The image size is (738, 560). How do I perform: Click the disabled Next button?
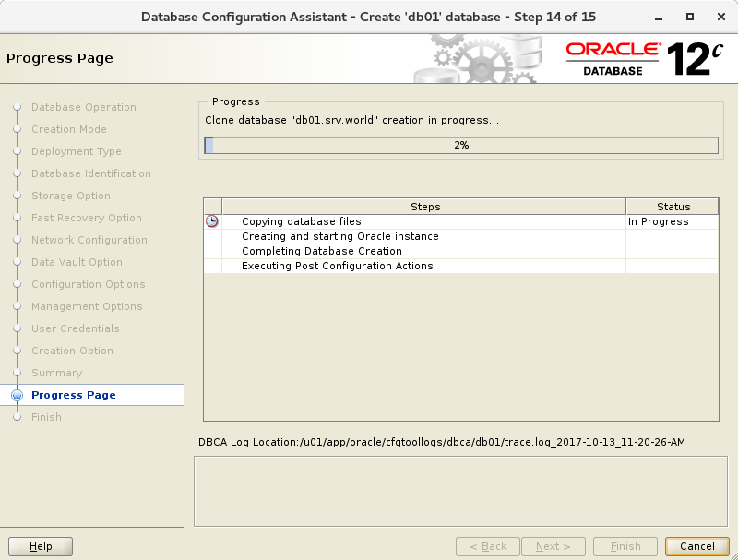[x=553, y=546]
